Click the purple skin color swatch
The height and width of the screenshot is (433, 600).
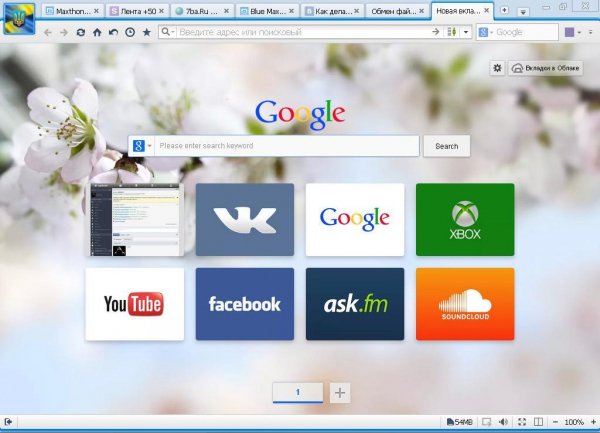569,33
